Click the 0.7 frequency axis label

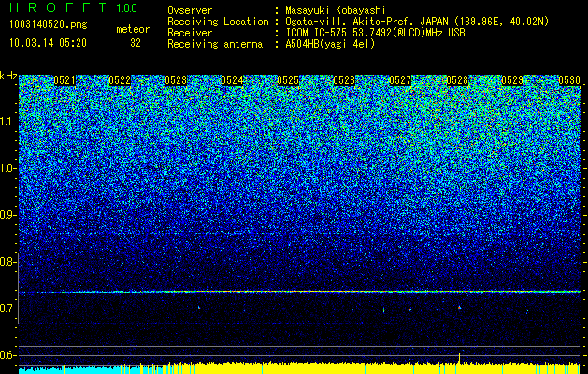click(7, 309)
